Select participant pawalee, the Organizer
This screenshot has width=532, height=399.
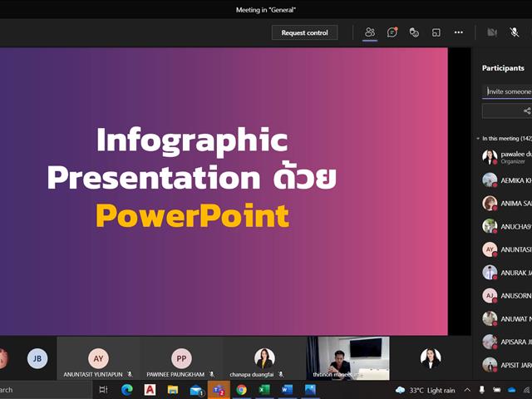pos(507,157)
